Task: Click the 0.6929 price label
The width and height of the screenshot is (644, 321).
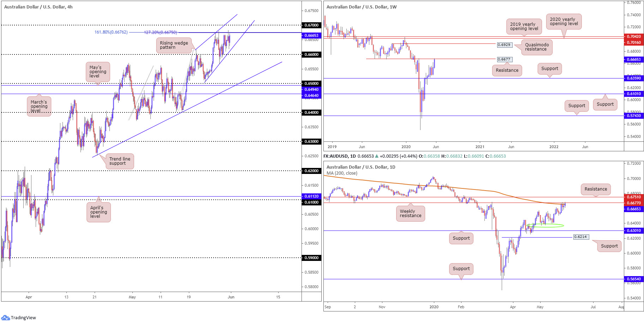Action: pyautogui.click(x=504, y=45)
